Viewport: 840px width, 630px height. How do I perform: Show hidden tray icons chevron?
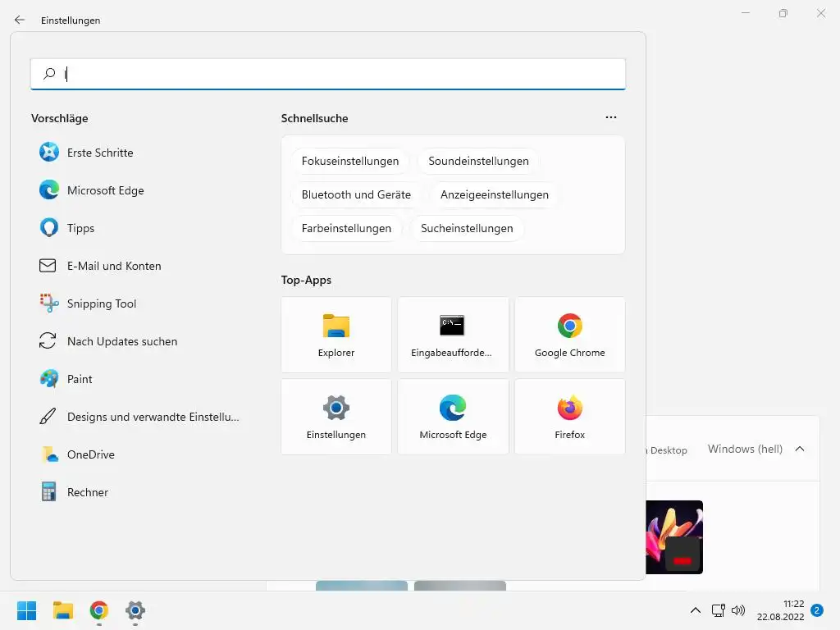click(x=696, y=610)
